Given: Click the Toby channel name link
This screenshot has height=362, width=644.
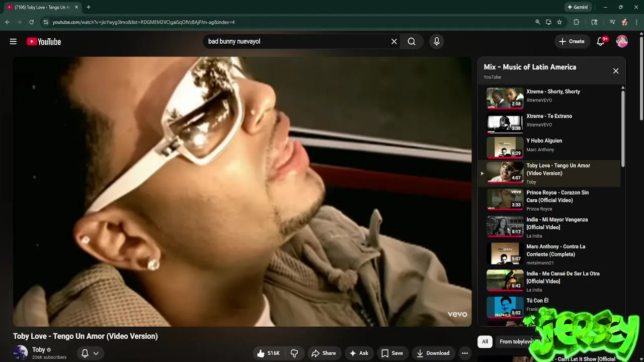Looking at the screenshot, I should pos(39,350).
